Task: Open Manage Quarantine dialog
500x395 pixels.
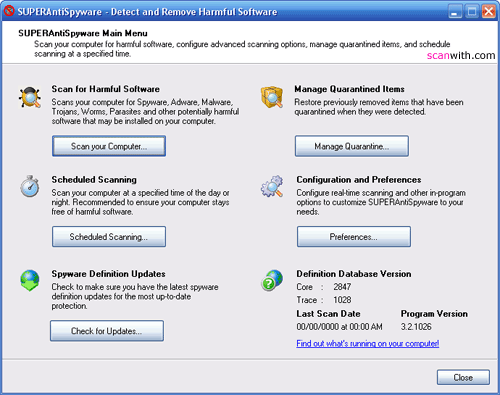Action: pyautogui.click(x=352, y=146)
